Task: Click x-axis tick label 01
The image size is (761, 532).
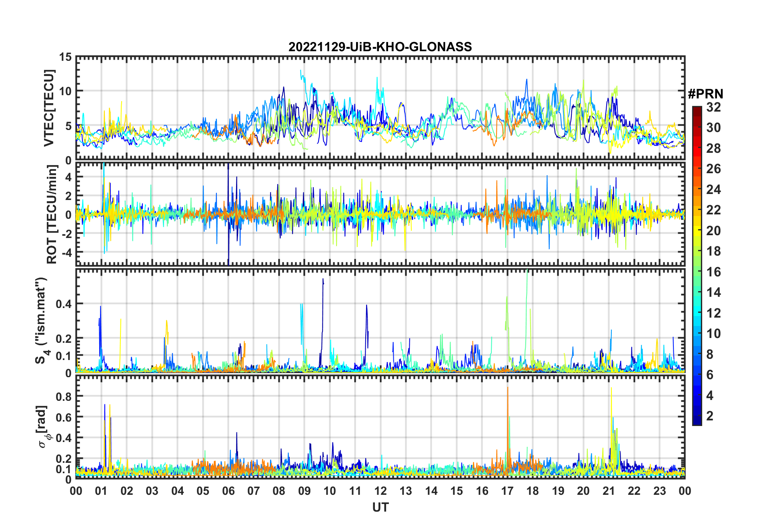Action: pos(101,491)
